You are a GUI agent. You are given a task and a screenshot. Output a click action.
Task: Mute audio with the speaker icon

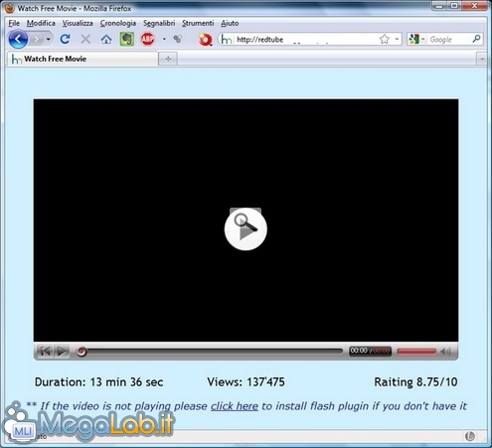446,352
